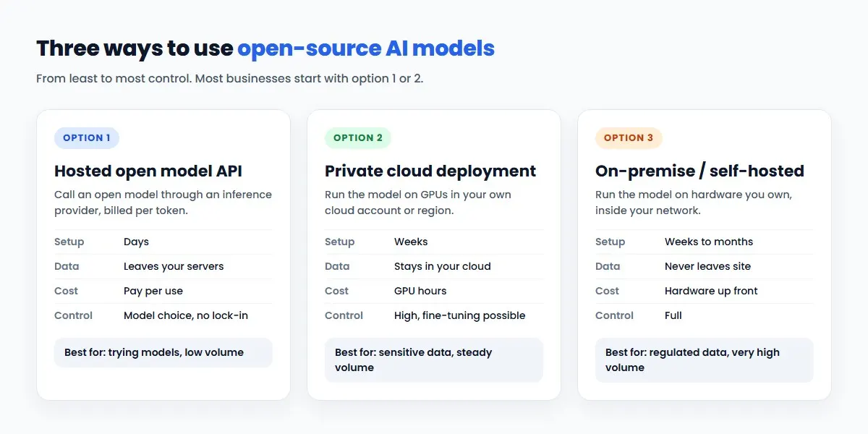Click the 'Control' label in the Option 2 card
The height and width of the screenshot is (434, 868).
point(344,315)
